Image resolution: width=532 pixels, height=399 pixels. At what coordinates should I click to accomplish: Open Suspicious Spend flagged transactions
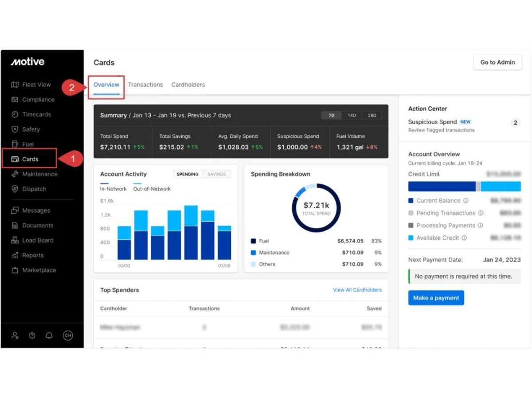click(x=464, y=125)
